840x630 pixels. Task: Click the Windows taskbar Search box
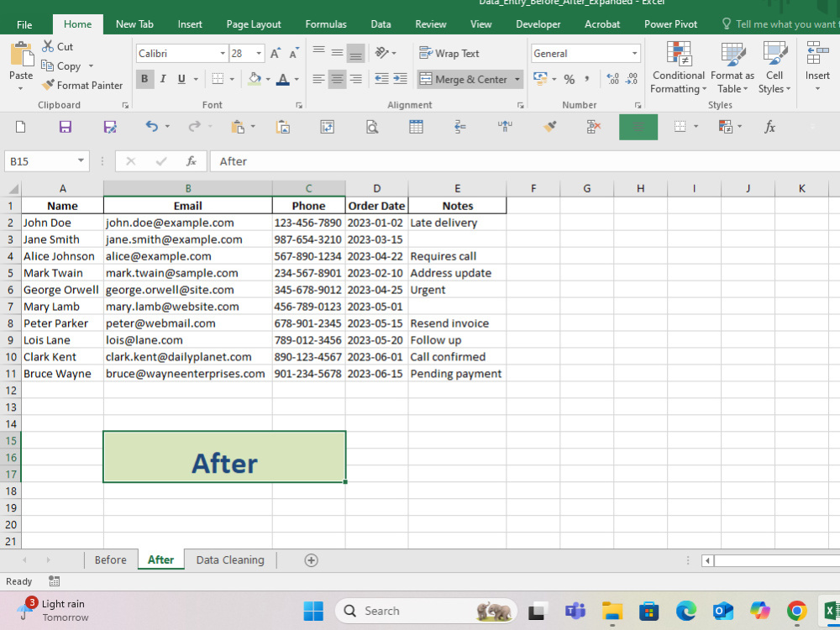[x=426, y=611]
